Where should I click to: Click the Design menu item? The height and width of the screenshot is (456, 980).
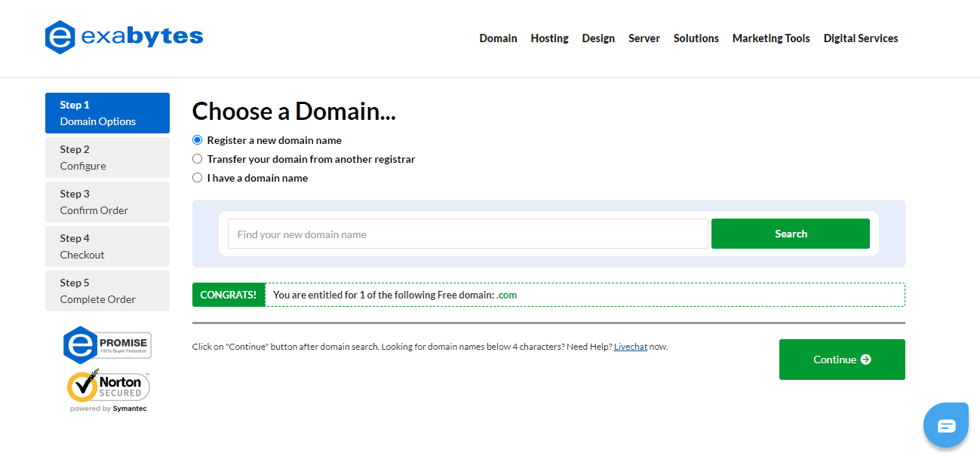598,38
